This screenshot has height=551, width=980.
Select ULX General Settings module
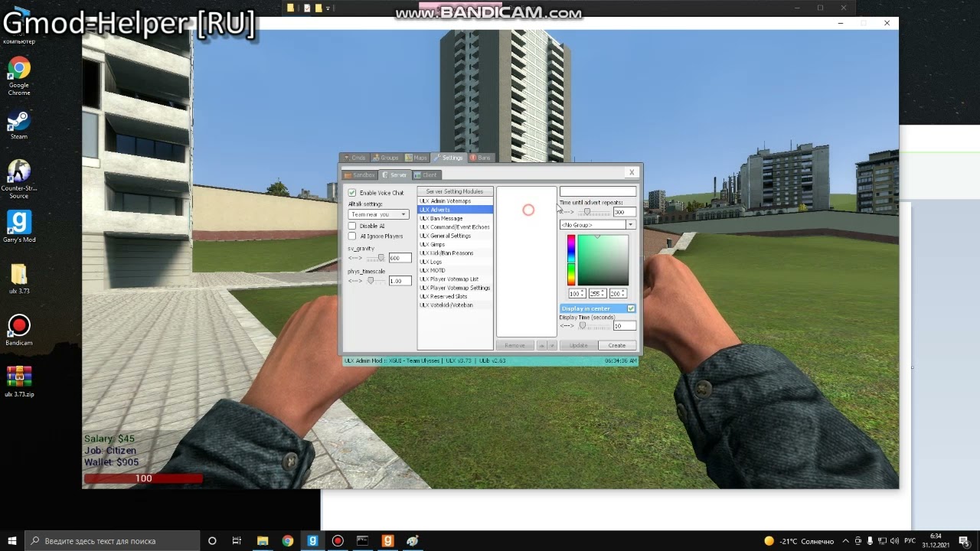point(455,236)
